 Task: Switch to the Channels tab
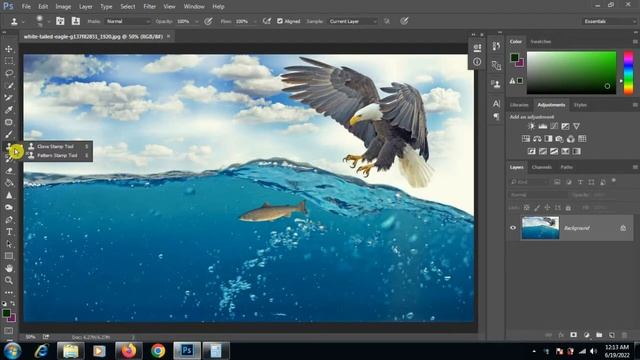click(x=542, y=167)
